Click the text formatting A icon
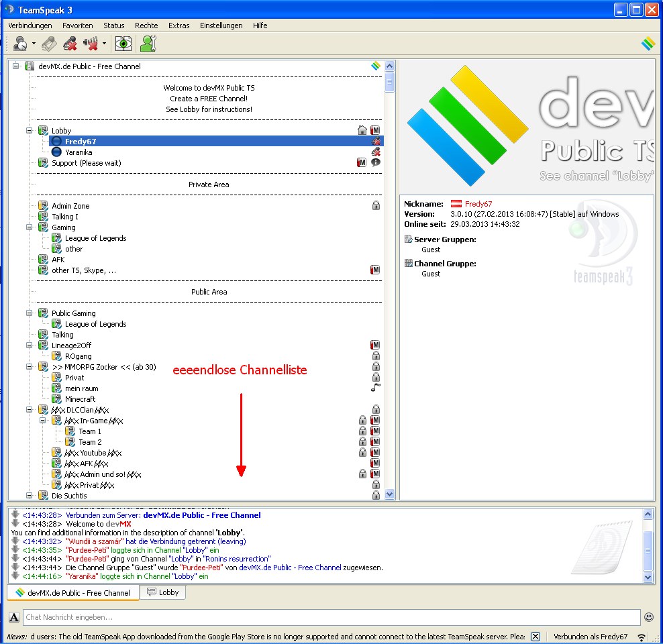 (x=14, y=617)
